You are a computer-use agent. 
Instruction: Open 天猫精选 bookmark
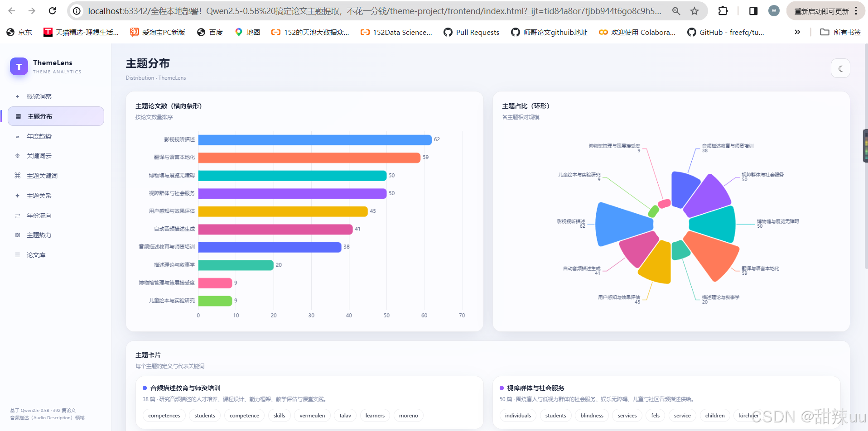pyautogui.click(x=81, y=32)
